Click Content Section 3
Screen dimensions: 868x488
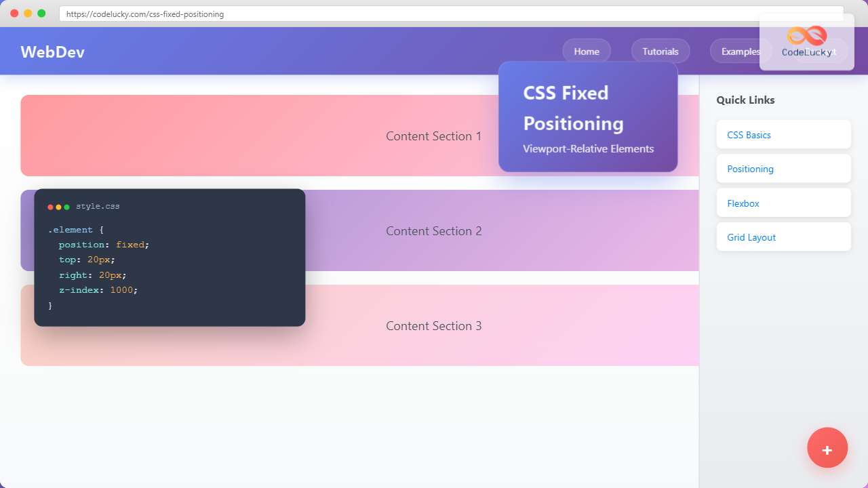coord(433,325)
